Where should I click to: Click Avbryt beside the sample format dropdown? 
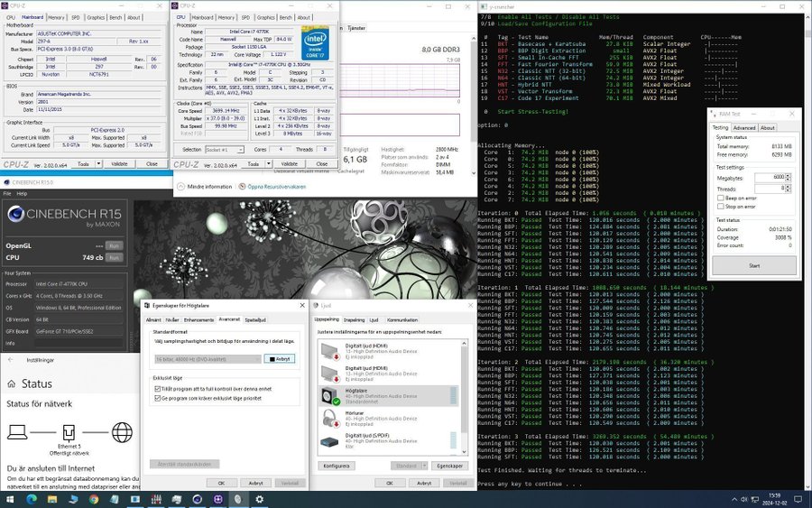(280, 359)
